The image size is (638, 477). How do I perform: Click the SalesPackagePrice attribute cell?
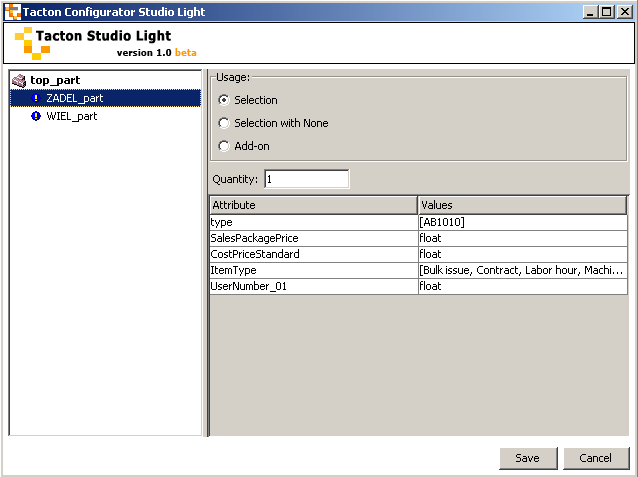(314, 238)
